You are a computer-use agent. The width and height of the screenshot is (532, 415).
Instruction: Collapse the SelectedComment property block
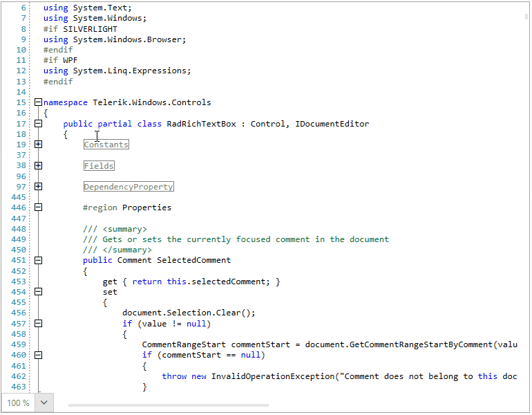pos(38,261)
